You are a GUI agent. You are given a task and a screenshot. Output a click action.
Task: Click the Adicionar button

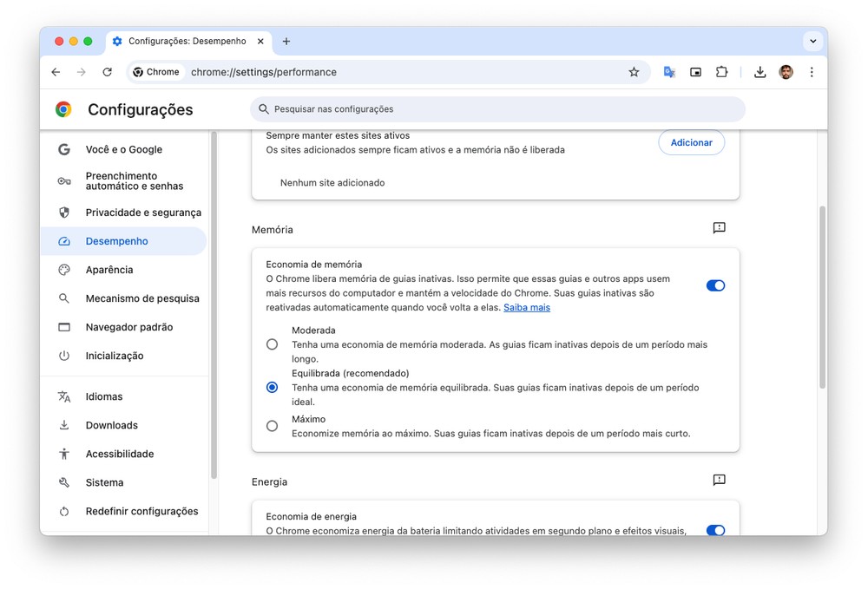(x=691, y=142)
